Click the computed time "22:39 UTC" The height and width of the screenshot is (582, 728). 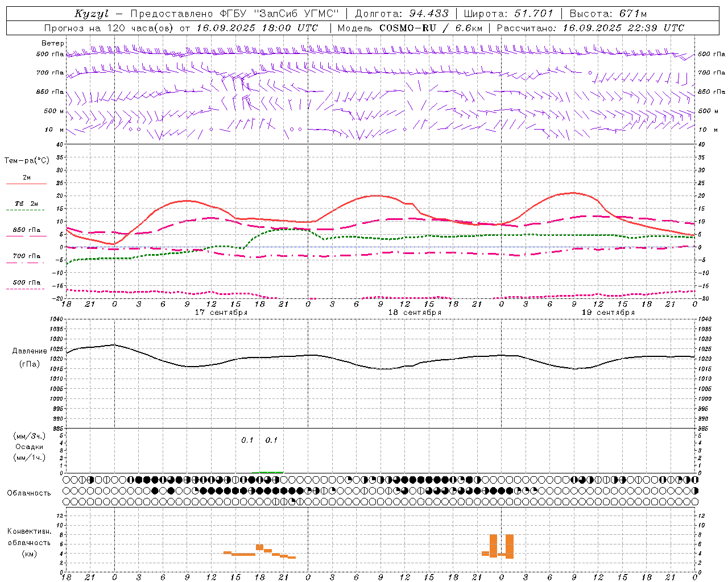[x=655, y=28]
